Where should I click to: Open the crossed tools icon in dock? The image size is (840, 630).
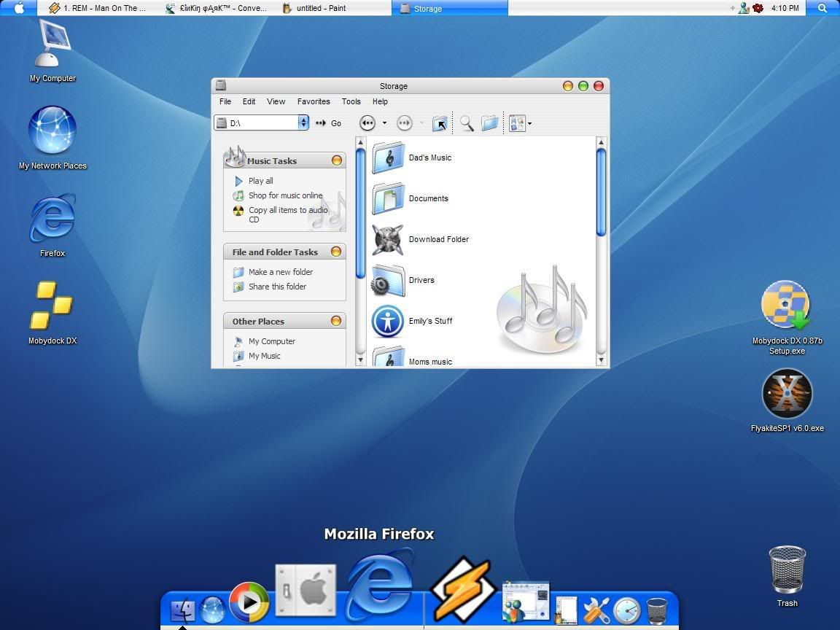coord(596,611)
